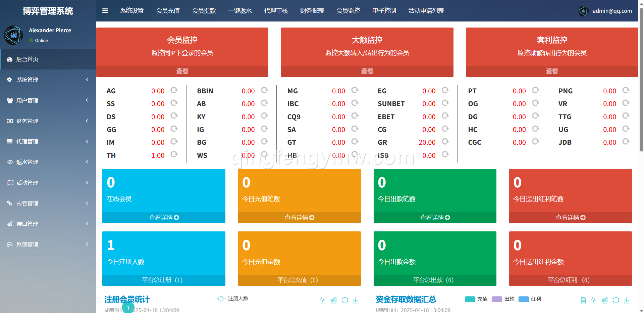This screenshot has width=644, height=313.
Task: Expand the 活动管理 sidebar menu
Action: pyautogui.click(x=48, y=183)
